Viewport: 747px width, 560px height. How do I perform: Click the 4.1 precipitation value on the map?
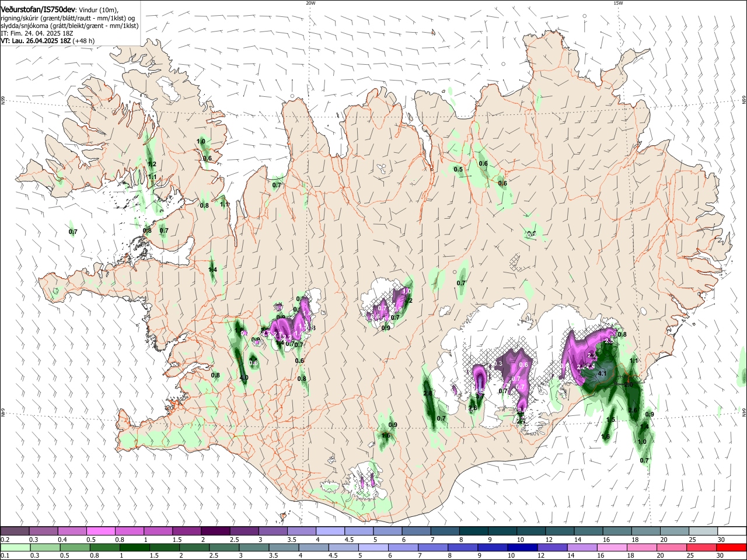(x=603, y=373)
